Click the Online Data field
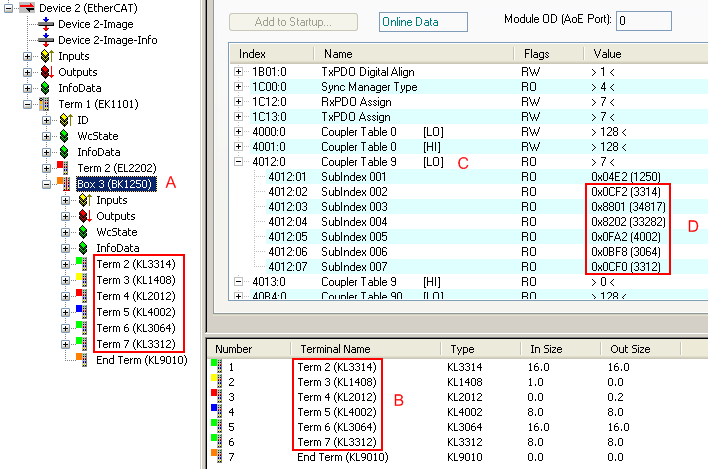708x469 pixels. point(423,22)
